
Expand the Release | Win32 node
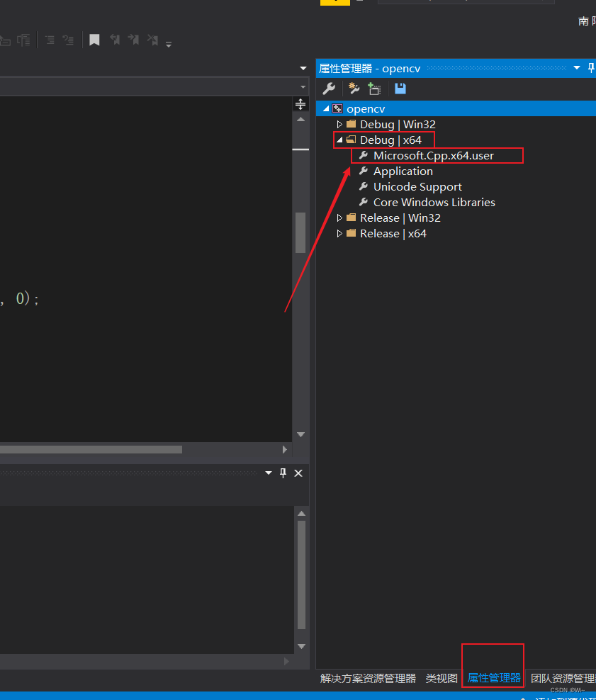tap(339, 218)
